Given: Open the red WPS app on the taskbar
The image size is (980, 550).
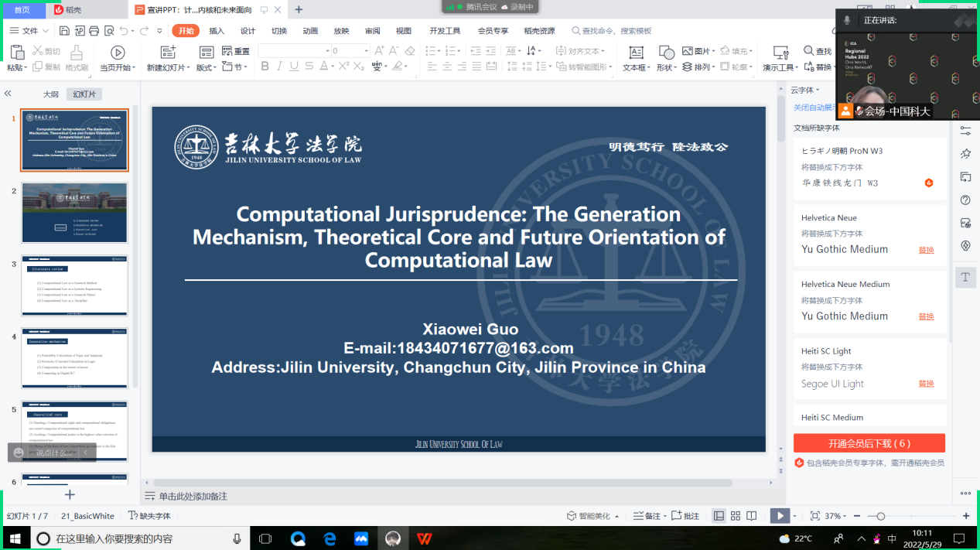Looking at the screenshot, I should [x=425, y=538].
